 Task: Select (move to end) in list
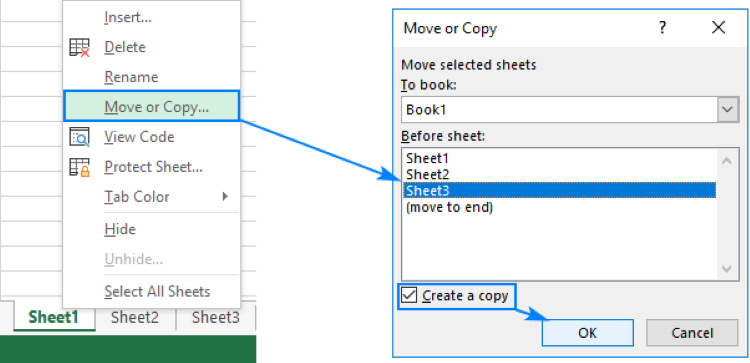(449, 208)
